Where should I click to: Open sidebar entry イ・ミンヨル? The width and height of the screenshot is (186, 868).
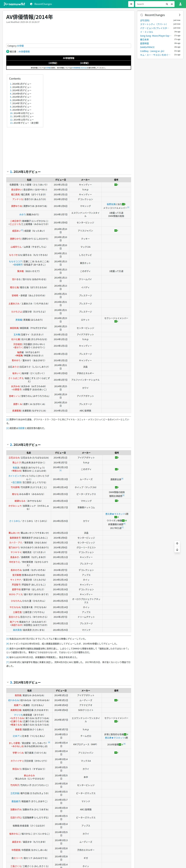[146, 32]
